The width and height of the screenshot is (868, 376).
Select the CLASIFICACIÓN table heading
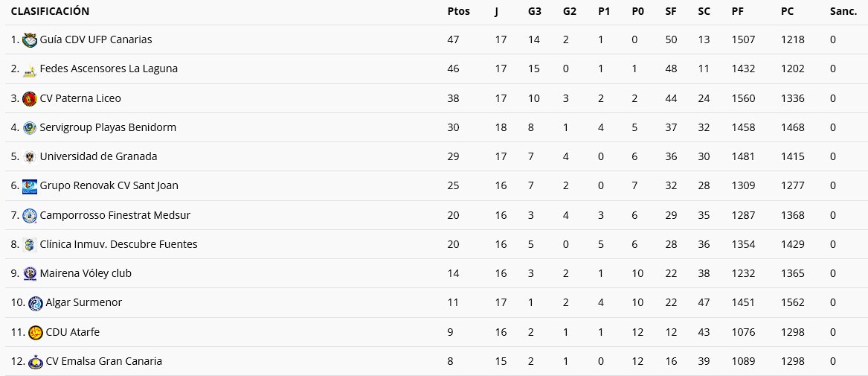coord(50,11)
